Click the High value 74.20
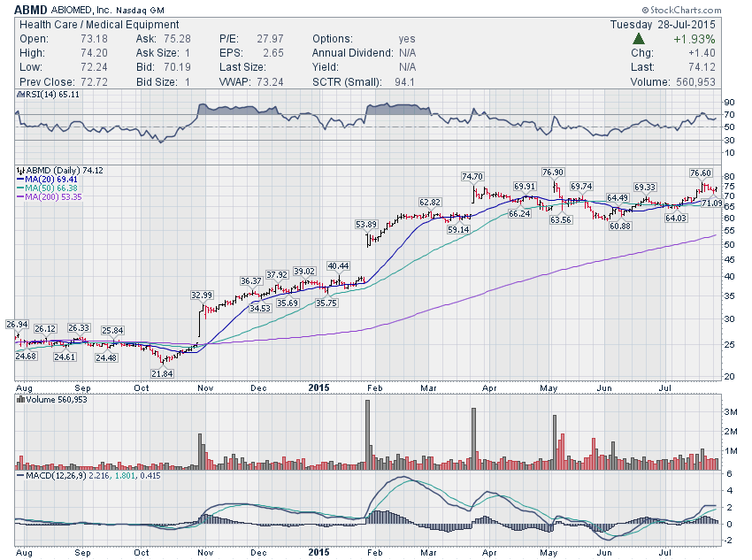This screenshot has width=752, height=560. click(94, 53)
